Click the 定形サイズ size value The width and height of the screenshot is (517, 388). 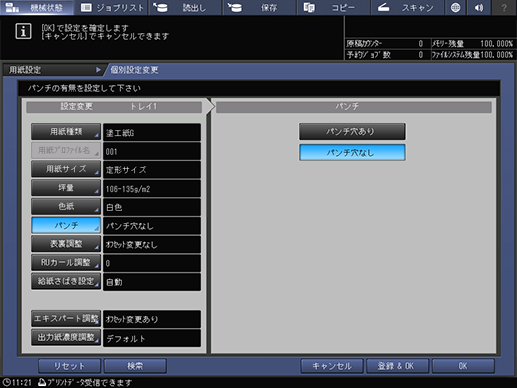[x=152, y=170]
